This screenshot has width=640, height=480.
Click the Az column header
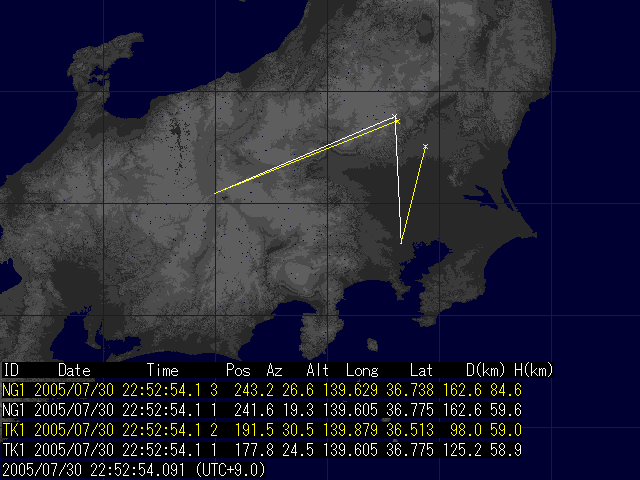pos(275,370)
